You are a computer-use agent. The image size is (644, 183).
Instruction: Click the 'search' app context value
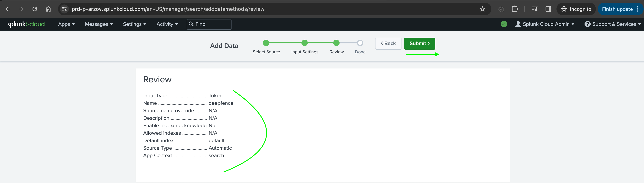pos(216,155)
